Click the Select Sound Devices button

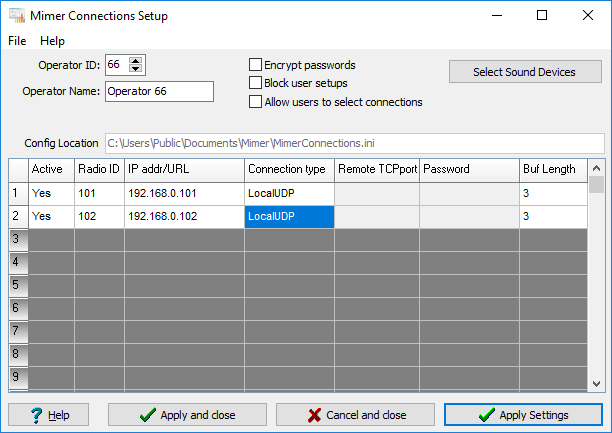(x=525, y=72)
